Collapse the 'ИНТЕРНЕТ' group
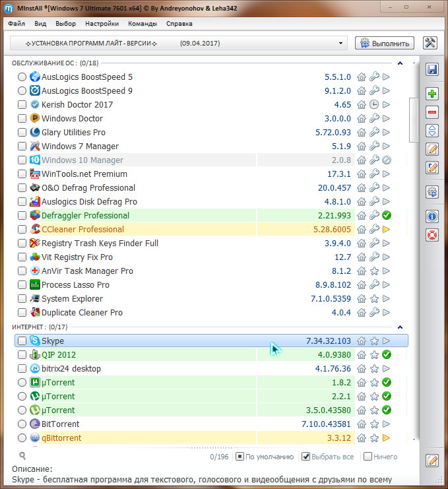 (x=400, y=327)
